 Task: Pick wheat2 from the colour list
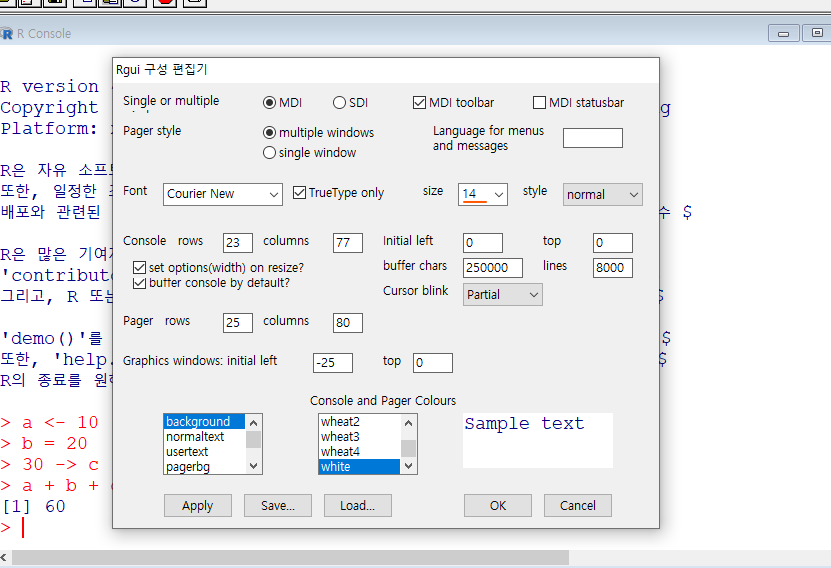point(359,422)
